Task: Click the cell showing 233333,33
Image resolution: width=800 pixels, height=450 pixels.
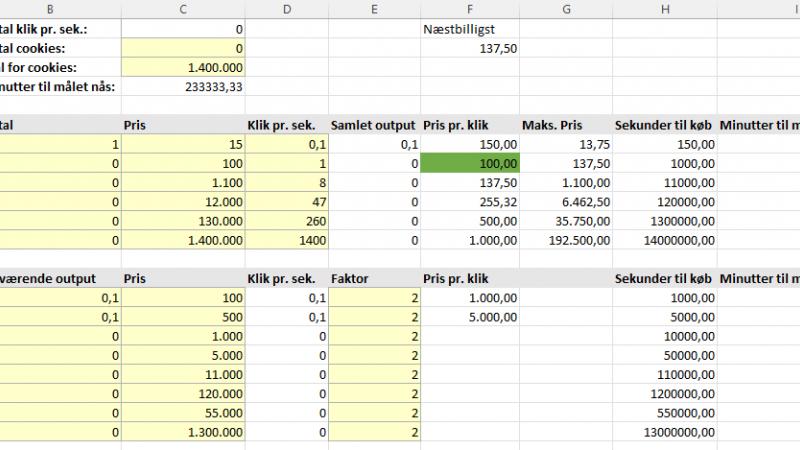Action: click(x=182, y=87)
